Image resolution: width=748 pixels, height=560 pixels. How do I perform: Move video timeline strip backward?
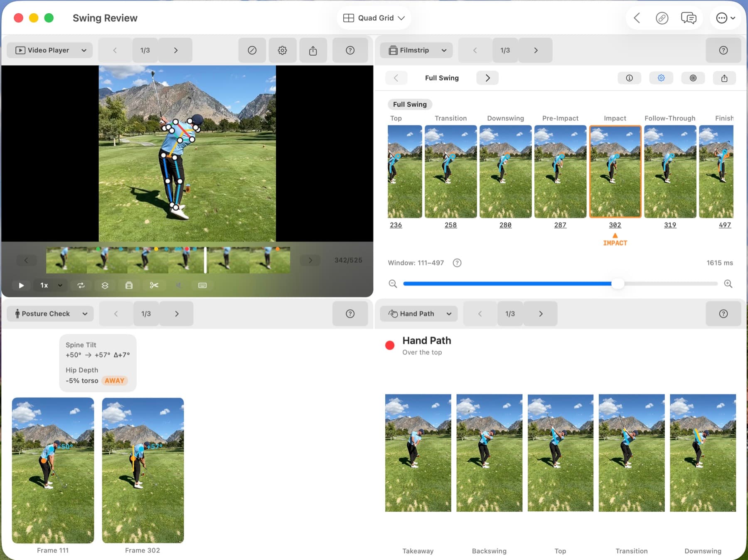26,260
